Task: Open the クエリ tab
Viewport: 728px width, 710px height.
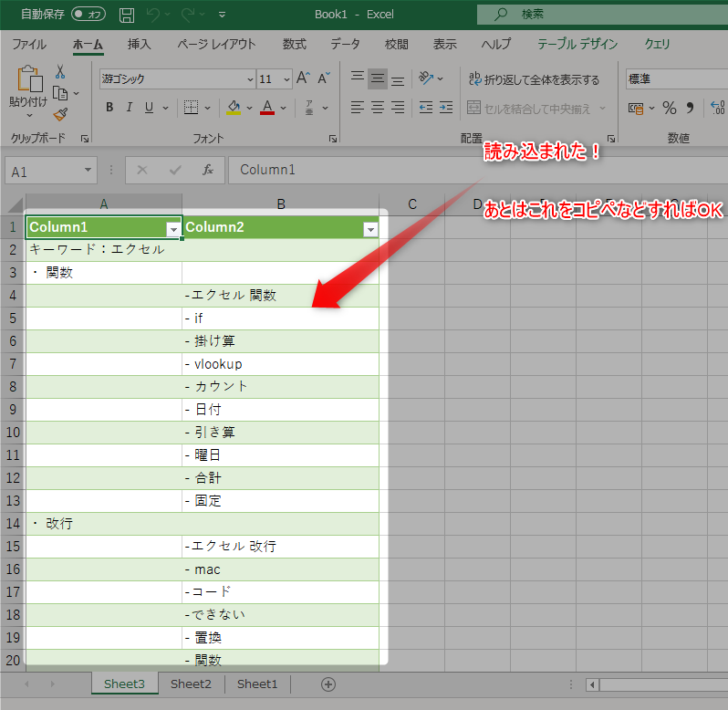Action: [x=657, y=44]
